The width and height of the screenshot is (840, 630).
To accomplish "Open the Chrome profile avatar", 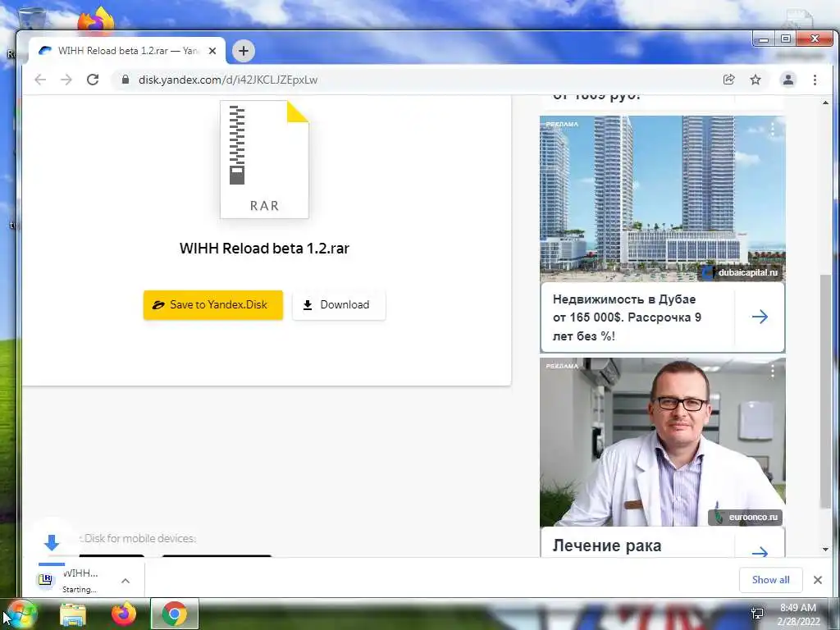I will [788, 80].
